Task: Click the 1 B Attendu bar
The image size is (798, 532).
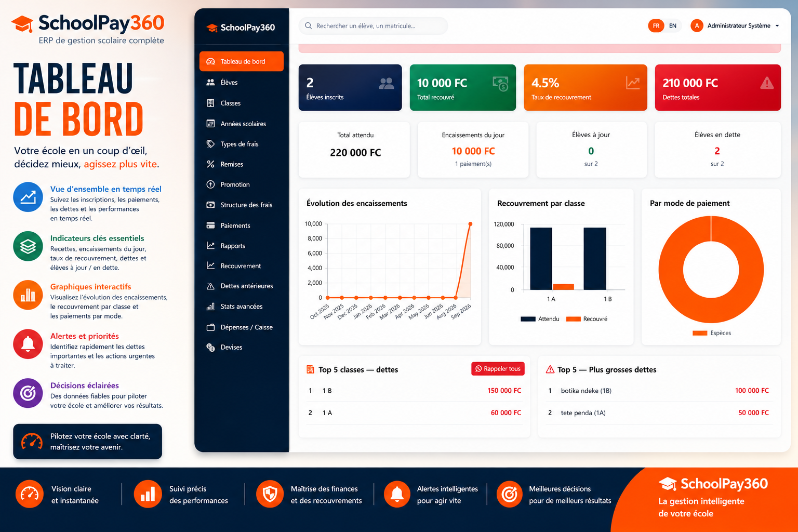Action: pyautogui.click(x=595, y=258)
